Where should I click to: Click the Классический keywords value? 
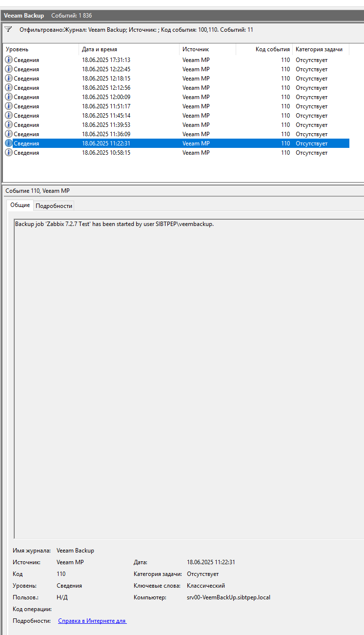206,586
